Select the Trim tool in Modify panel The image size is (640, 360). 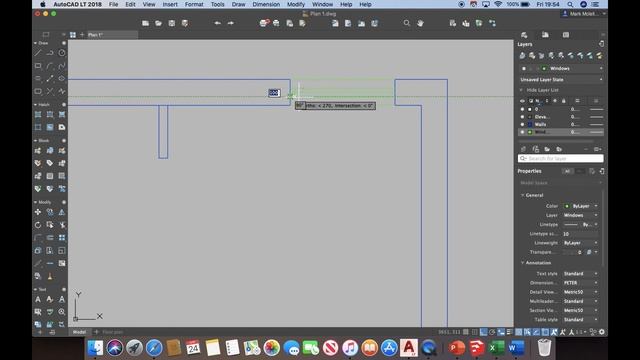(x=62, y=225)
